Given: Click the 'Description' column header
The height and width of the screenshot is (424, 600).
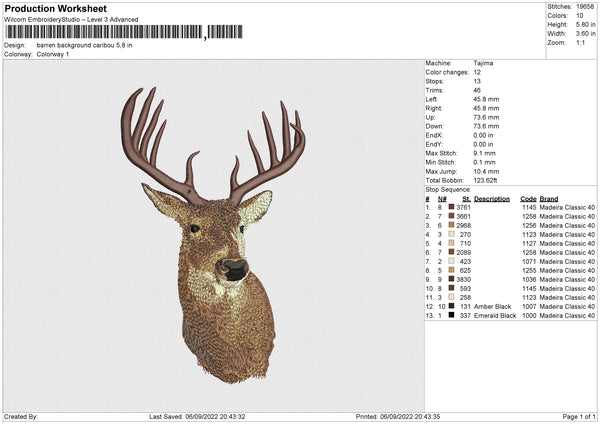Looking at the screenshot, I should pyautogui.click(x=492, y=199).
